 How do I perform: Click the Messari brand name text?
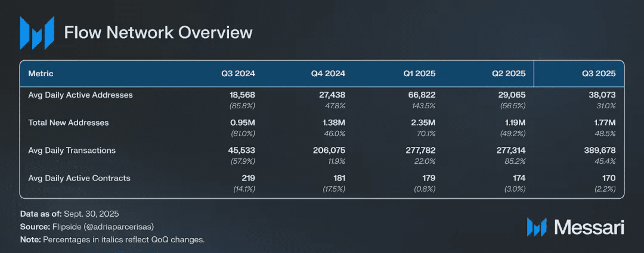click(589, 227)
